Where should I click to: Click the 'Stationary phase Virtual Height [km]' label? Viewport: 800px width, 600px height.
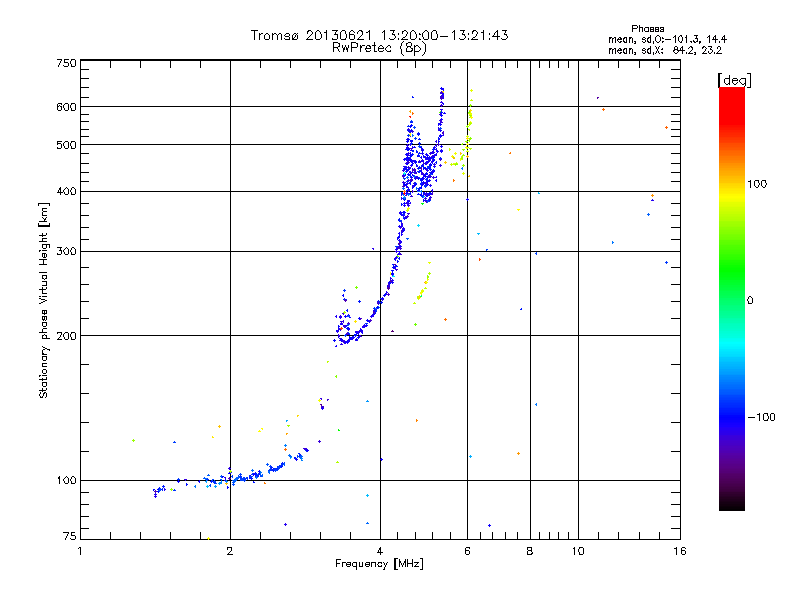point(43,300)
